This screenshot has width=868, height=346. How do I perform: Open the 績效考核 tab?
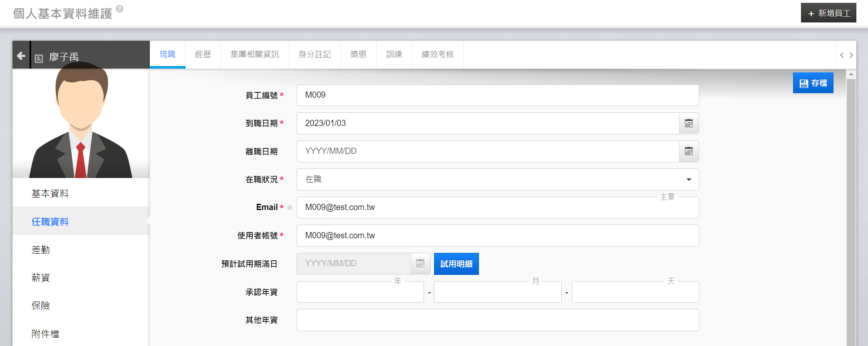(x=437, y=54)
